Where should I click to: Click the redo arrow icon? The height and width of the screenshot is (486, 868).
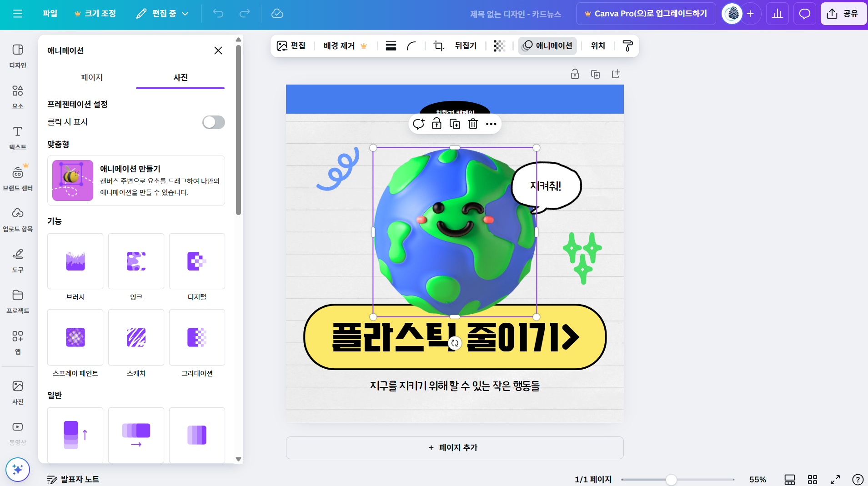pos(245,14)
